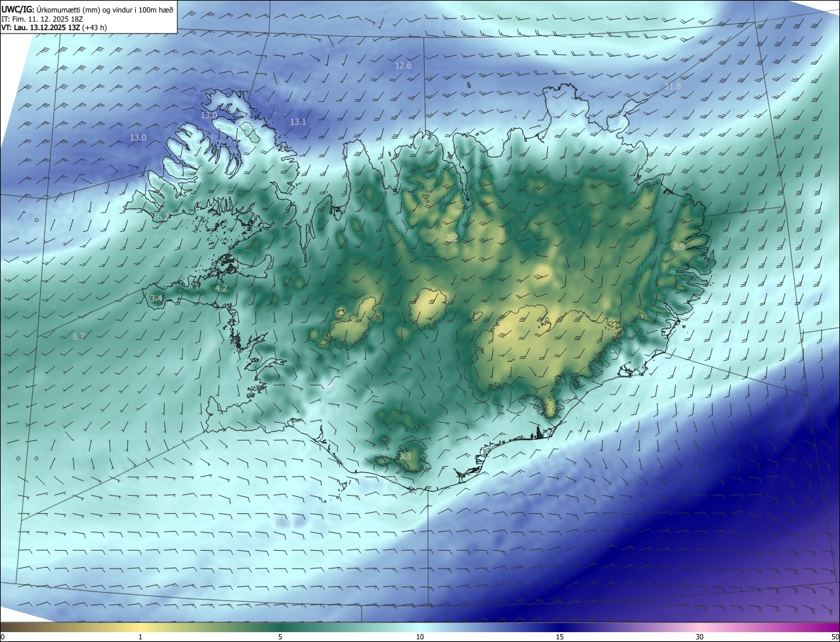Click the 4.2 value label

click(x=221, y=288)
